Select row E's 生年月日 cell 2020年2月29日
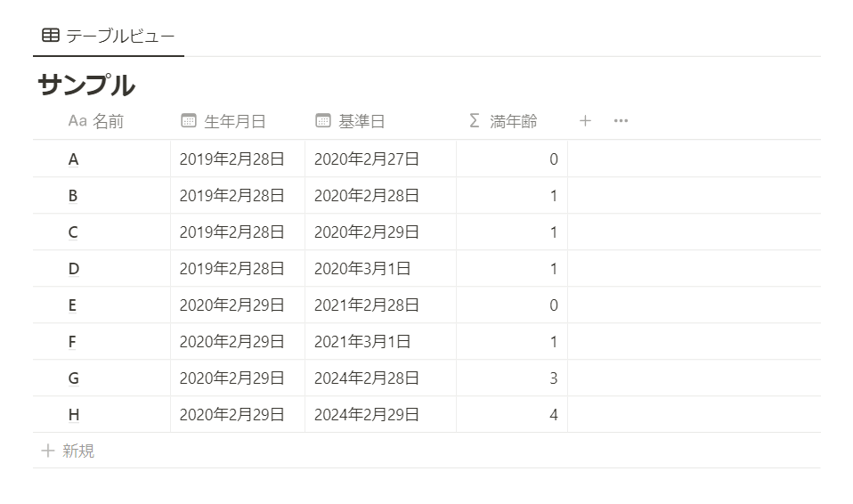 237,305
